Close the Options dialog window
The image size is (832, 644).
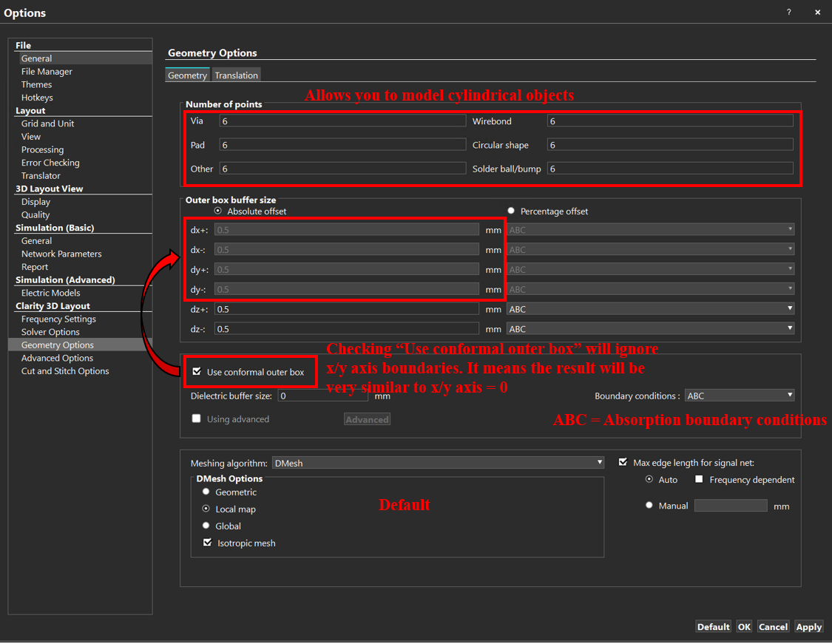pyautogui.click(x=817, y=13)
